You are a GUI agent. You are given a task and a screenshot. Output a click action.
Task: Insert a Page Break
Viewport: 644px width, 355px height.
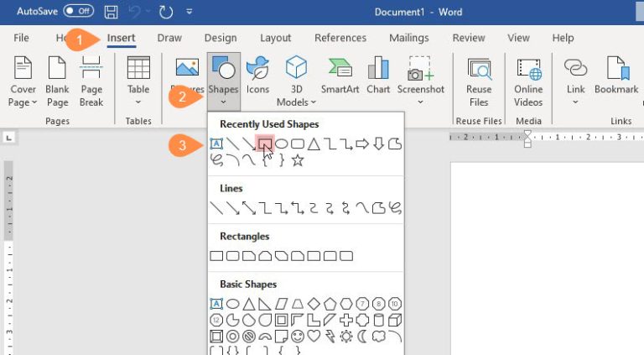click(91, 81)
